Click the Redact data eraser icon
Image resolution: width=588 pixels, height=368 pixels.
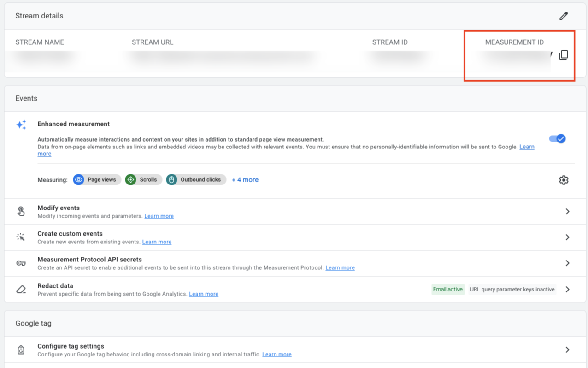pos(21,289)
